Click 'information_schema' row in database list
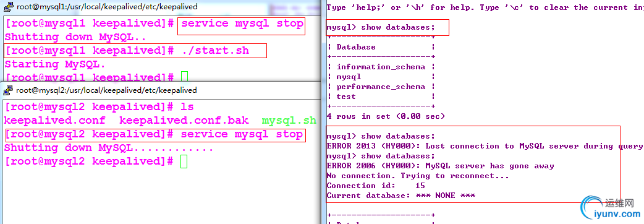Screen dimensions: 644x224 [x=381, y=67]
